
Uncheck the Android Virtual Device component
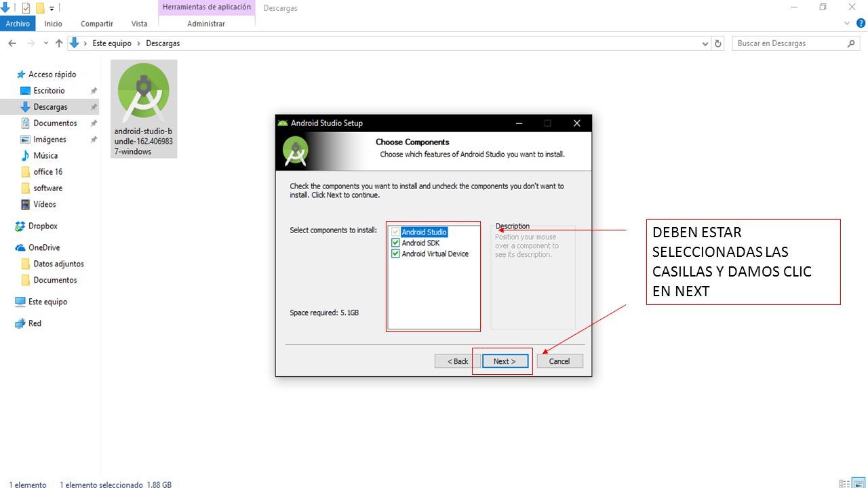coord(396,254)
